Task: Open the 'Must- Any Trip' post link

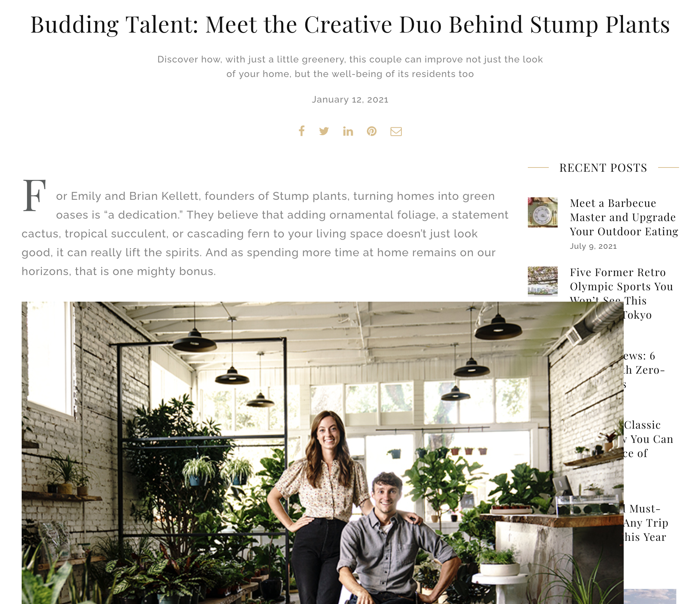Action: click(x=646, y=523)
